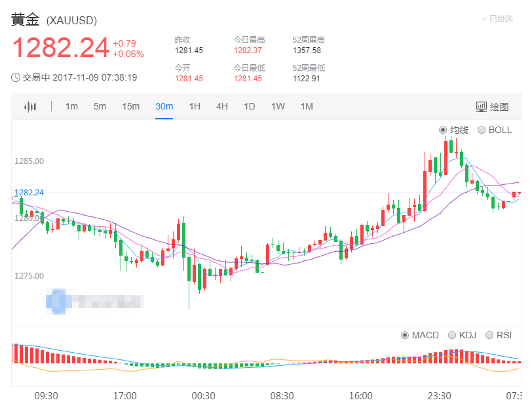Open the 绘图 drawing tools

(x=499, y=106)
